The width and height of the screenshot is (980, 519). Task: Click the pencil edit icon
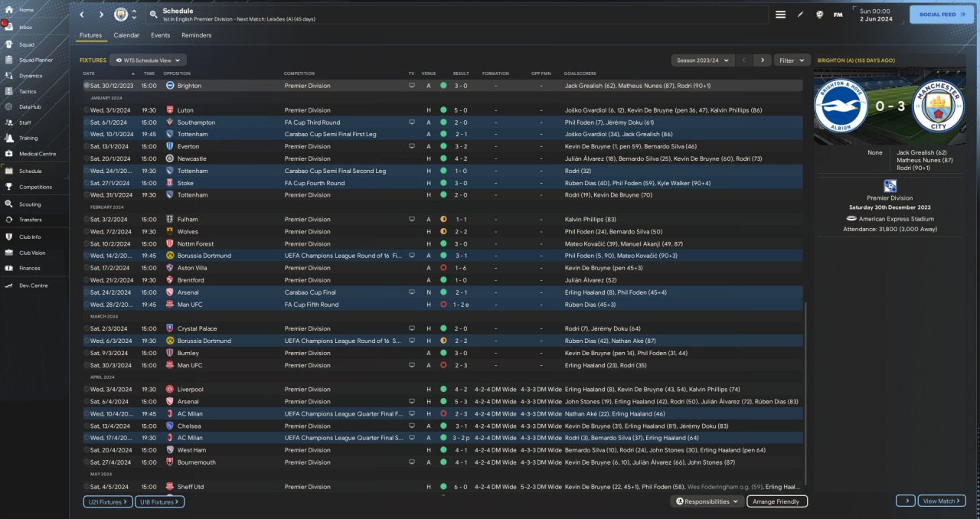tap(800, 15)
